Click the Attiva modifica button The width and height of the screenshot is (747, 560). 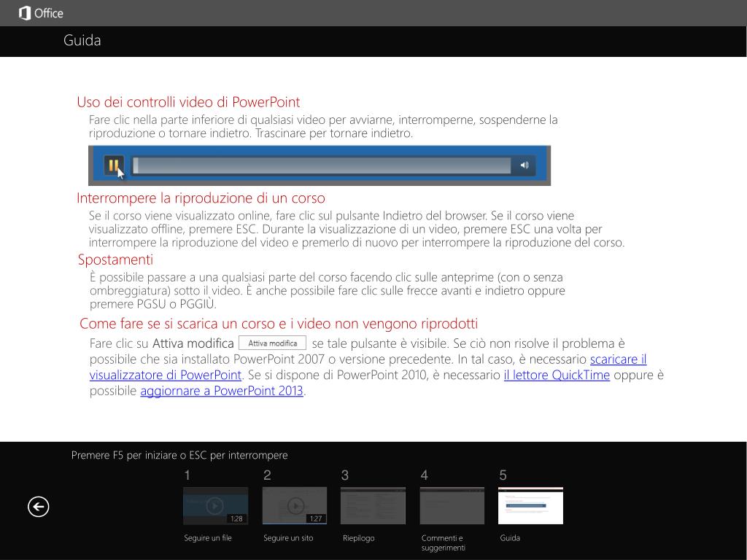[x=273, y=343]
